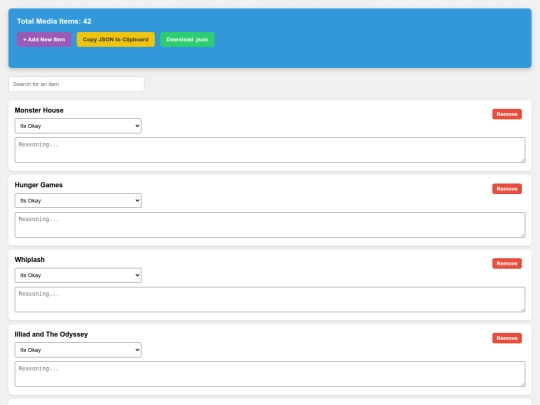Remove the Monster House item

pos(507,114)
